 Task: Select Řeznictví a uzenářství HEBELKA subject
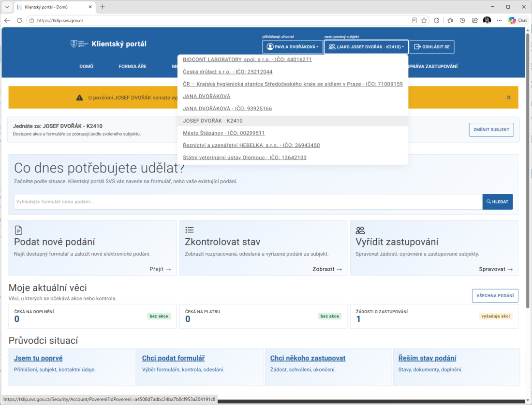[251, 145]
